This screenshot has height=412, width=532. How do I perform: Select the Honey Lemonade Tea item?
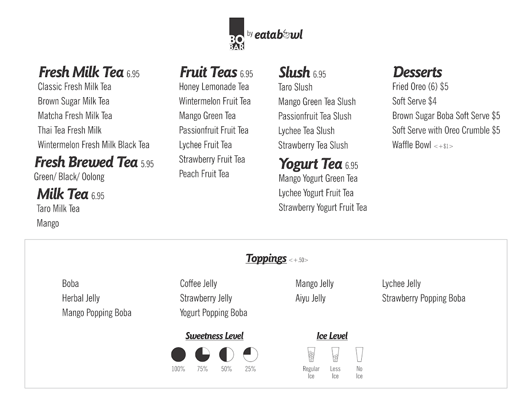click(214, 87)
